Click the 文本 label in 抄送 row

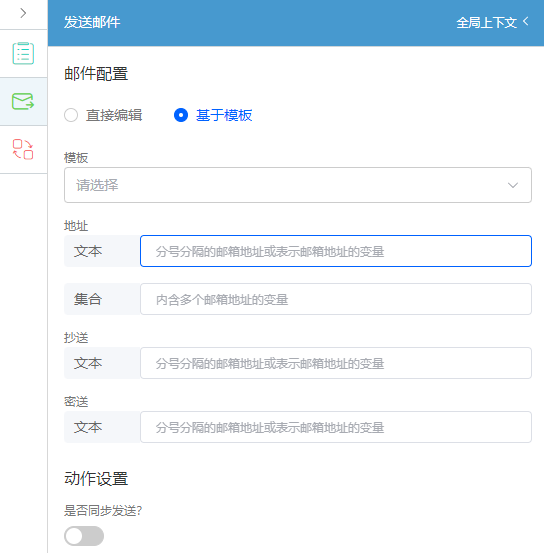[x=88, y=363]
